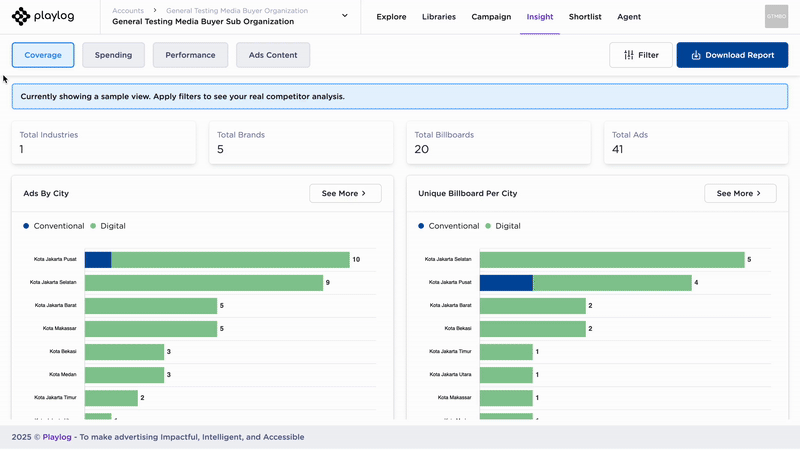Viewport: 800px width, 450px height.
Task: Expand the organization selector dropdown arrow
Action: pos(345,16)
